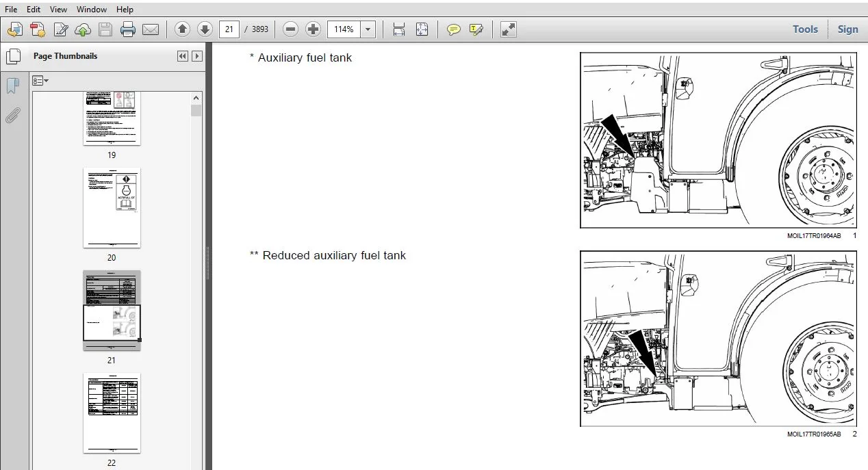868x470 pixels.
Task: Select the highlight text tool
Action: pyautogui.click(x=476, y=29)
